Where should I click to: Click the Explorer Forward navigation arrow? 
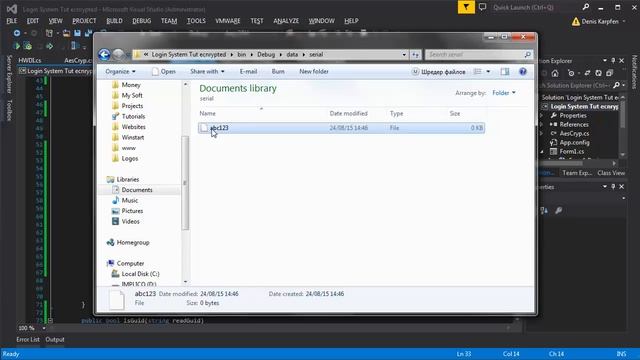(x=118, y=54)
